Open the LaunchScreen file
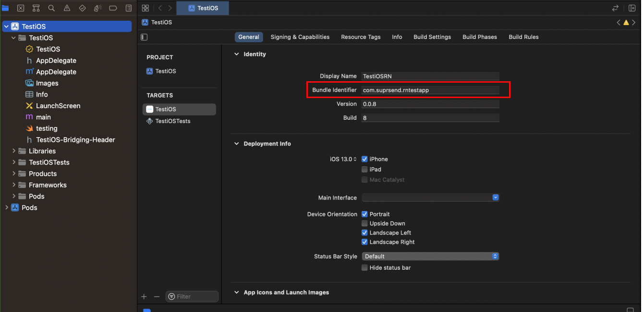The image size is (644, 312). [58, 106]
